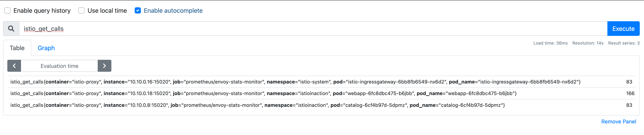The height and width of the screenshot is (135, 644).
Task: Click the Resolution 14s stat text
Action: [588, 43]
